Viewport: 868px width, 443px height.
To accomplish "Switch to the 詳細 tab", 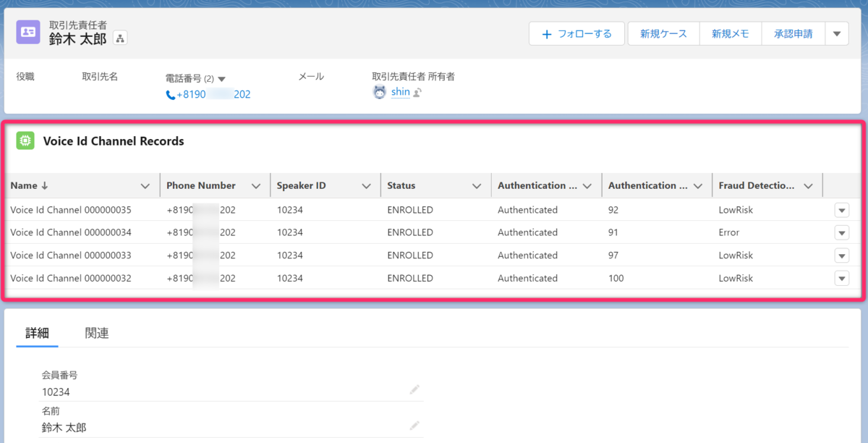I will 38,333.
